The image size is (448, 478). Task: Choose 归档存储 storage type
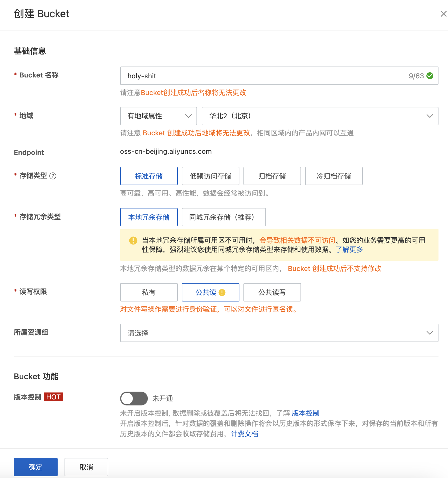pyautogui.click(x=272, y=176)
